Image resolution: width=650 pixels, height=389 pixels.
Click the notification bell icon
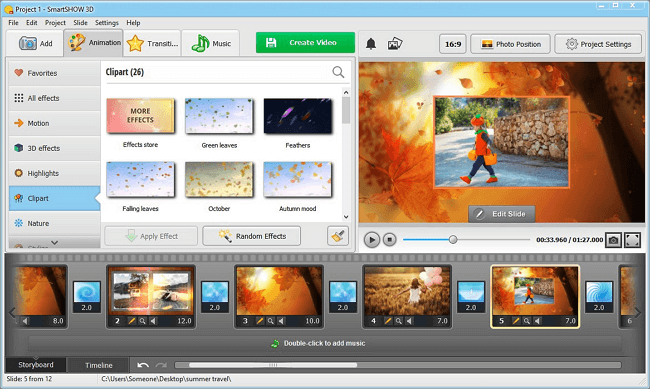tap(371, 44)
